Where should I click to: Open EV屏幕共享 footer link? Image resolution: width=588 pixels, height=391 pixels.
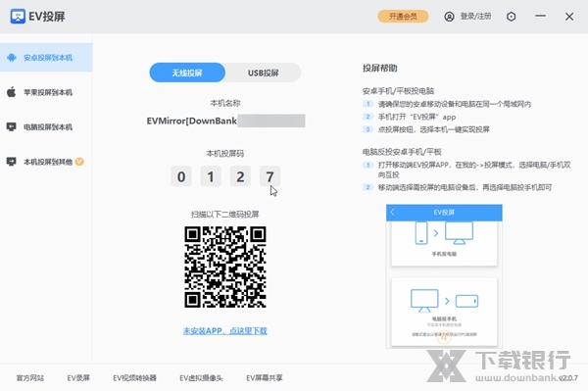point(265,378)
